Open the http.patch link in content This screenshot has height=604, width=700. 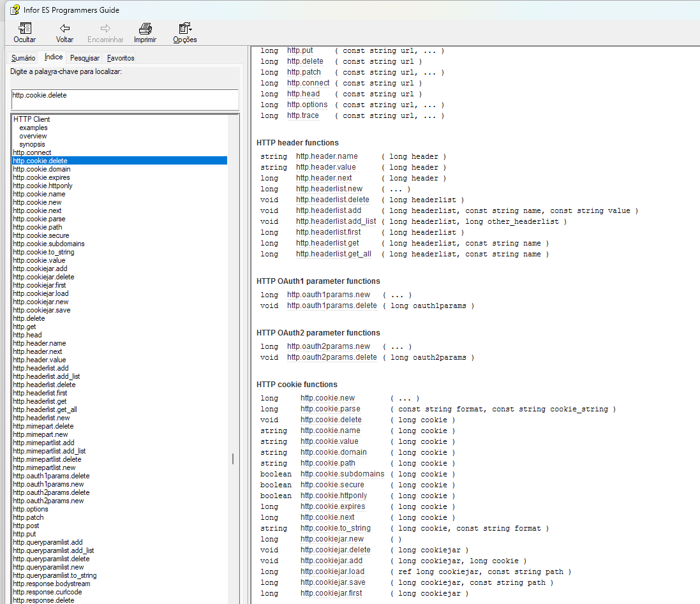coord(304,72)
